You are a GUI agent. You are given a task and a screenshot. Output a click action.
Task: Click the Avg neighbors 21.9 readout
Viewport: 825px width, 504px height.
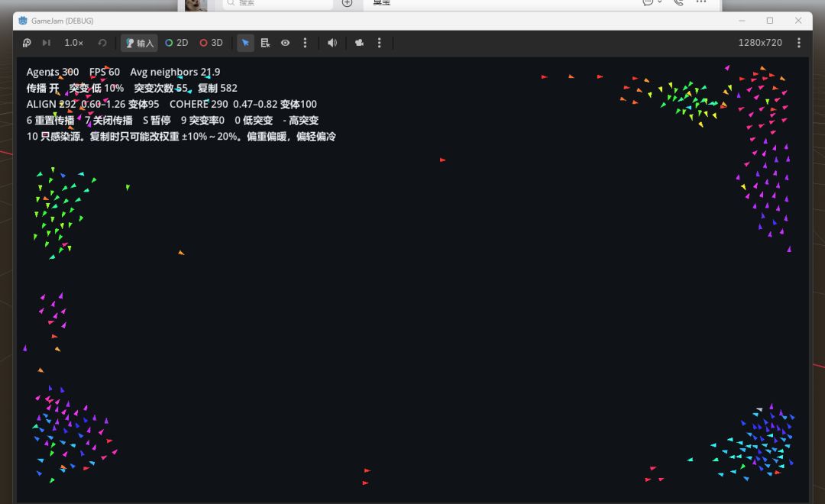click(175, 72)
